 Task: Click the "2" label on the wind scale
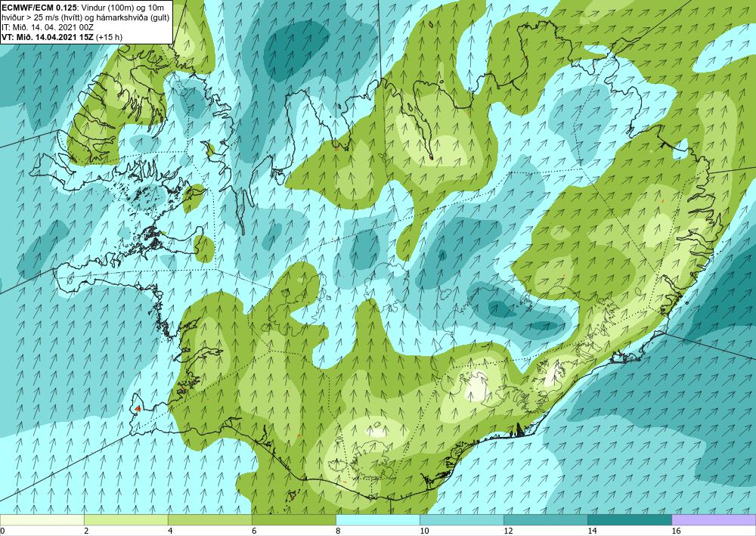pos(86,531)
